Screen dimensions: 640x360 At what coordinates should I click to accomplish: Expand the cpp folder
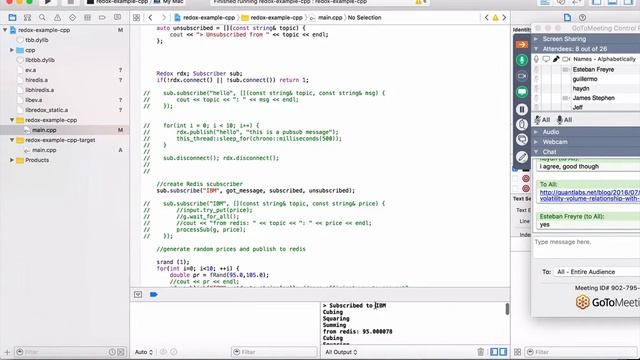[12, 50]
